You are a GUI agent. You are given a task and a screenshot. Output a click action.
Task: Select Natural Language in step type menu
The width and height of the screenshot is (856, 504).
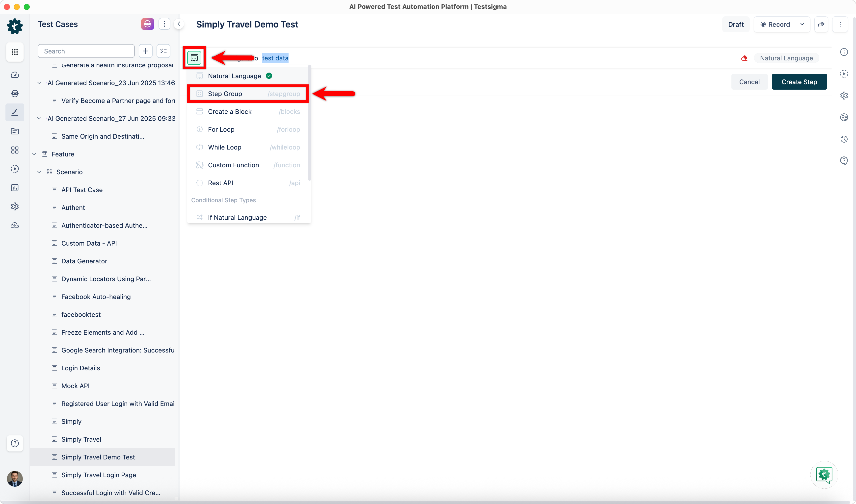click(x=248, y=76)
